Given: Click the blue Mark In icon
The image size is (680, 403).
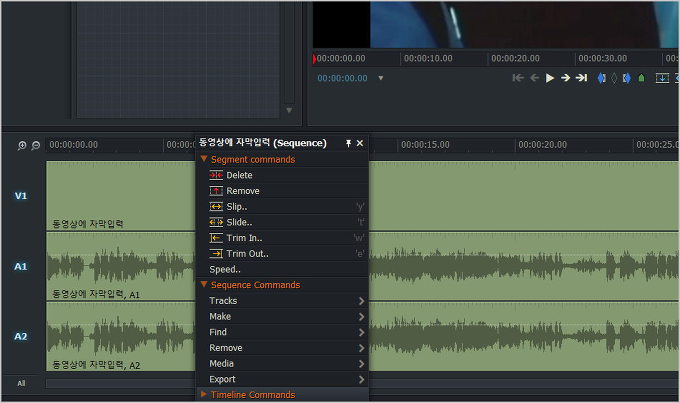Looking at the screenshot, I should [601, 78].
